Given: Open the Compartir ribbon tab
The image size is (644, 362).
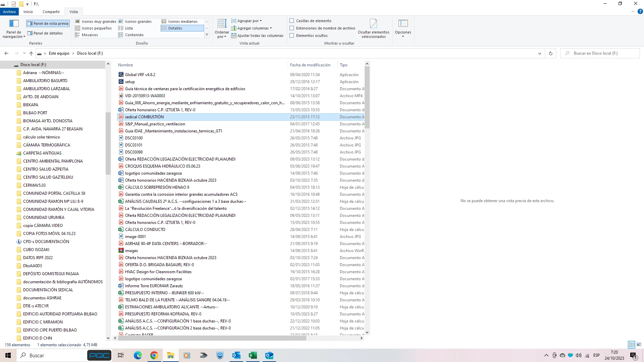Looking at the screenshot, I should point(51,12).
